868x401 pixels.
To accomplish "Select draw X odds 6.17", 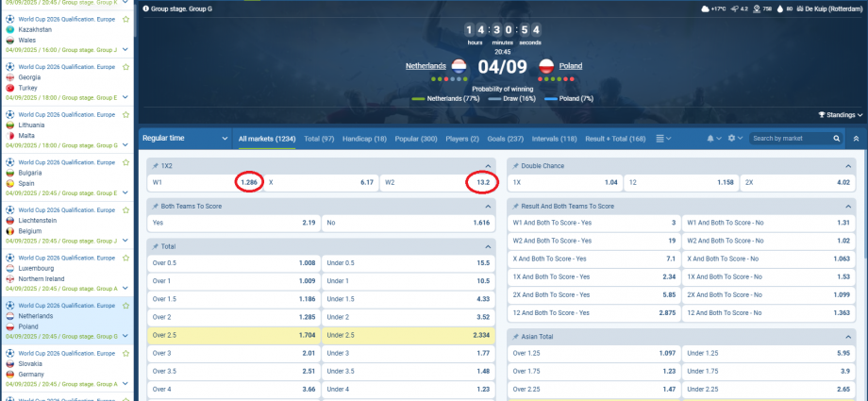I will coord(321,182).
